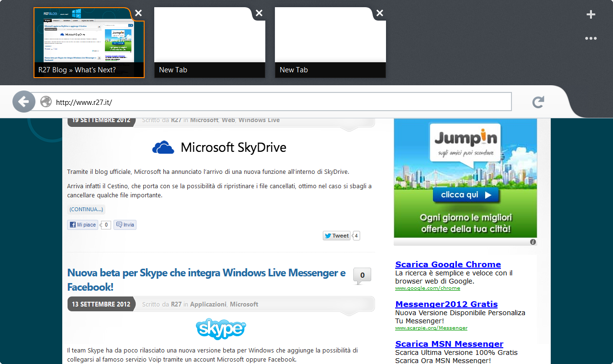Open the (CONTINUA...) read more link
Screen dimensions: 613x364
(x=86, y=209)
